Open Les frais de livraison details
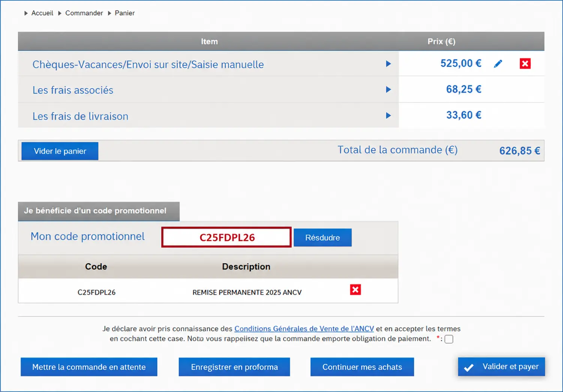The image size is (563, 392). point(80,116)
